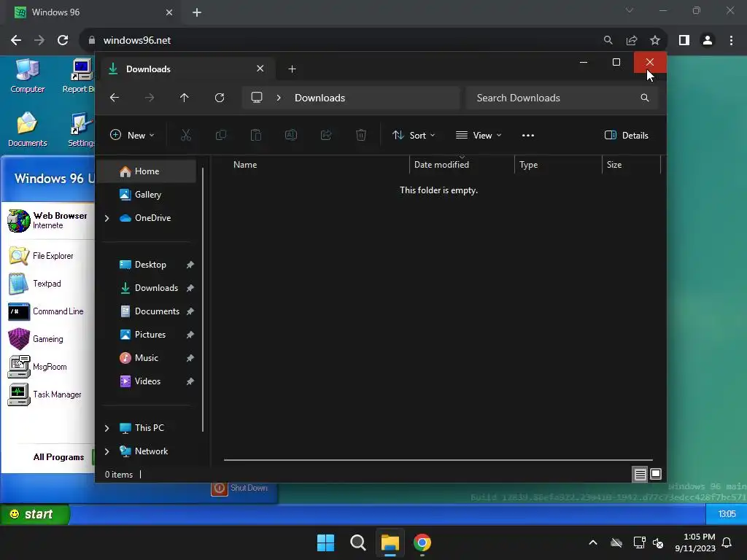Image resolution: width=747 pixels, height=560 pixels.
Task: Click the Copy icon in Explorer toolbar
Action: coord(221,135)
